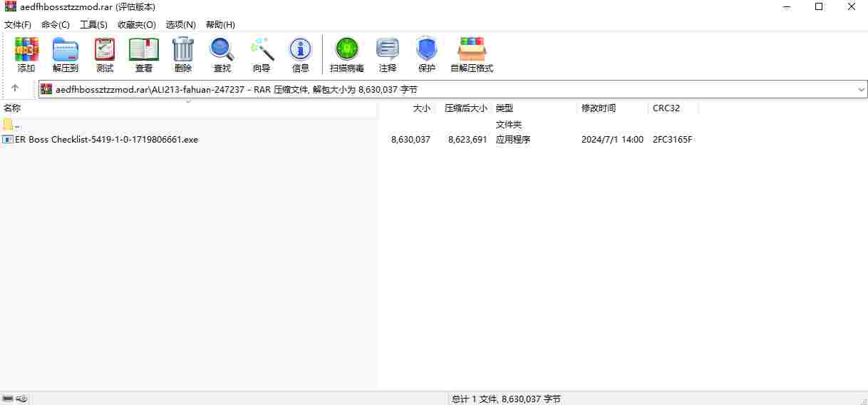The height and width of the screenshot is (405, 868).
Task: Minimize the WinRAR window
Action: pos(786,7)
